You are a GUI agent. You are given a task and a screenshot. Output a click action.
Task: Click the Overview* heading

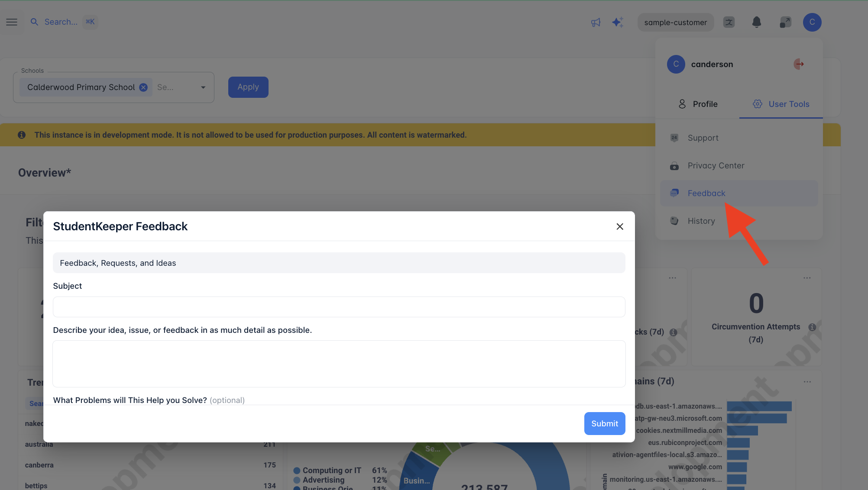[45, 173]
